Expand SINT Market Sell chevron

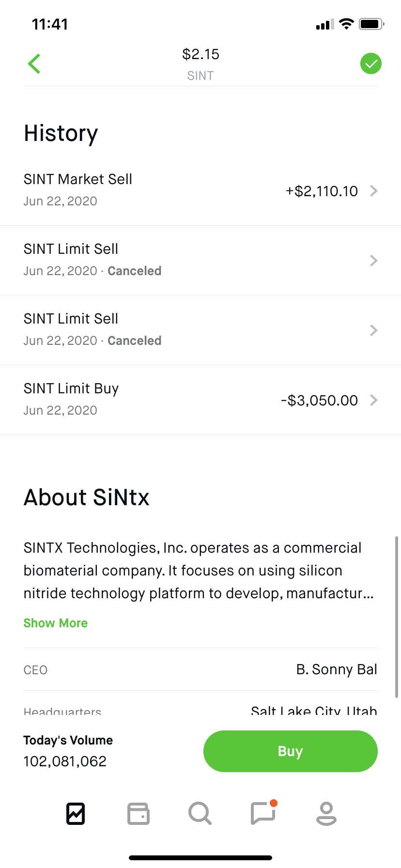pyautogui.click(x=373, y=191)
